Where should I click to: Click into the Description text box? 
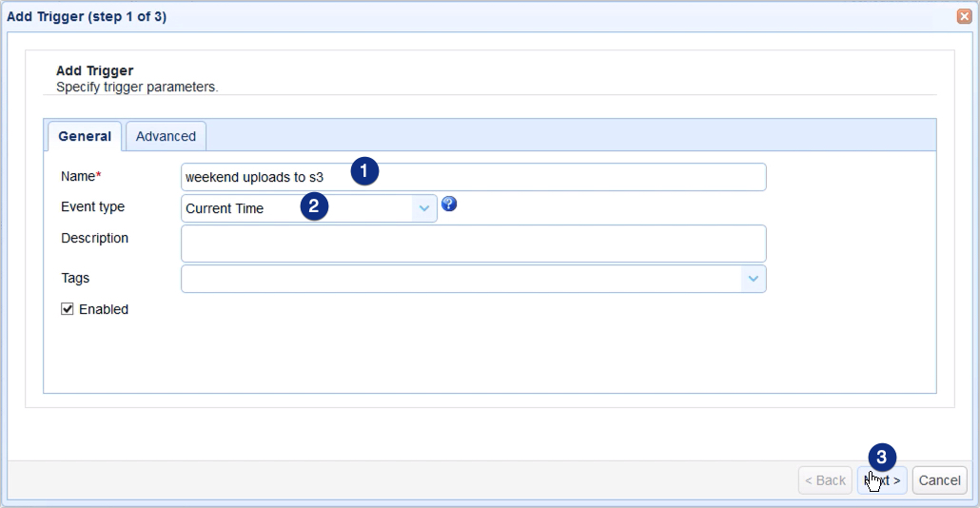coord(473,244)
